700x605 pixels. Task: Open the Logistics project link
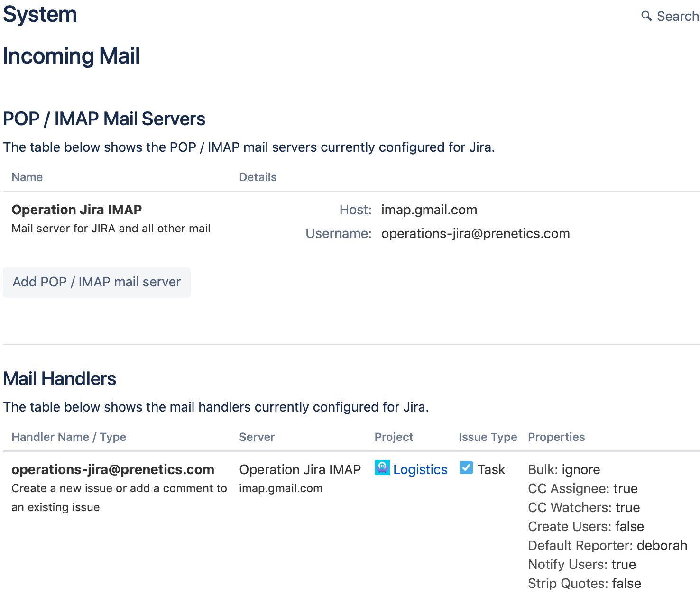coord(420,469)
